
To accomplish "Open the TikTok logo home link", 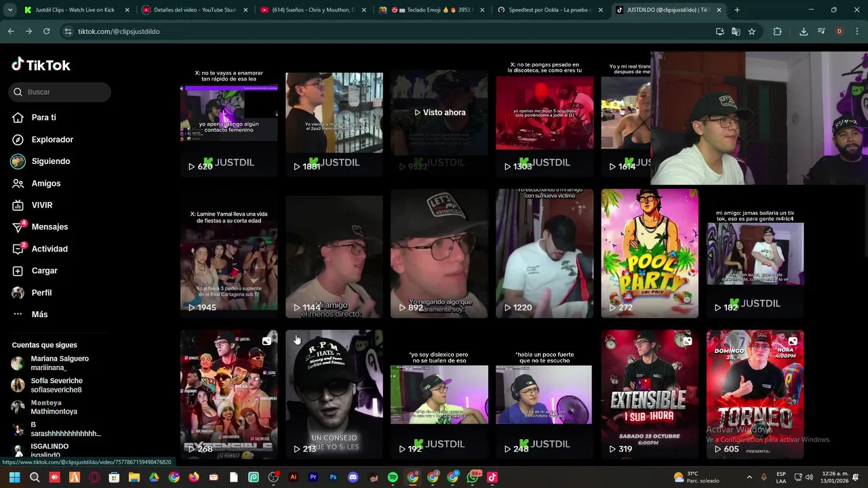I will tap(41, 65).
